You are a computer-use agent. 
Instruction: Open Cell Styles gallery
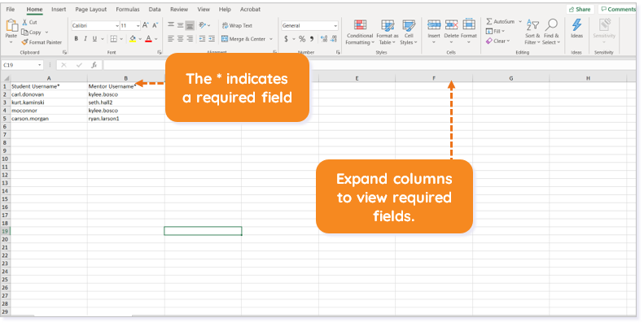409,32
